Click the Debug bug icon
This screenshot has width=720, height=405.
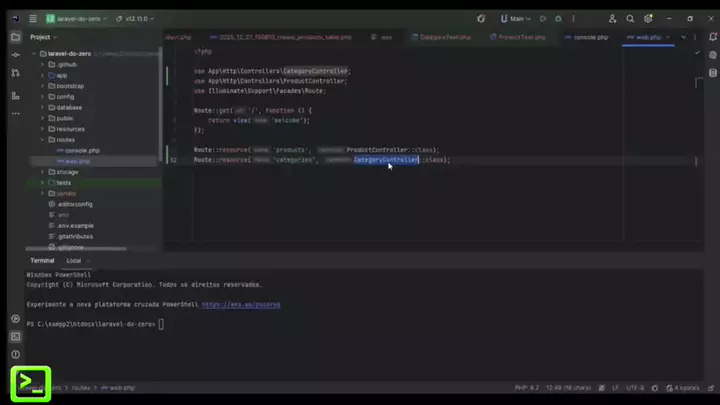[557, 18]
